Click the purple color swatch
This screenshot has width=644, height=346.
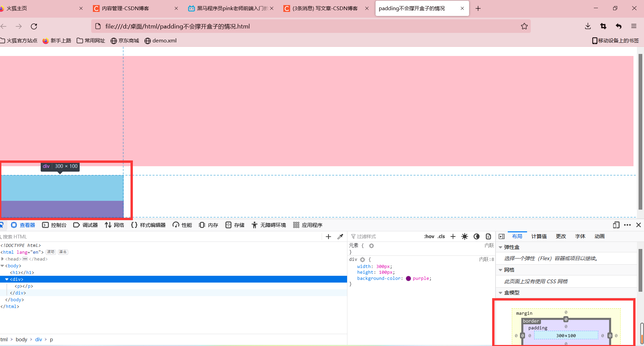tap(408, 278)
